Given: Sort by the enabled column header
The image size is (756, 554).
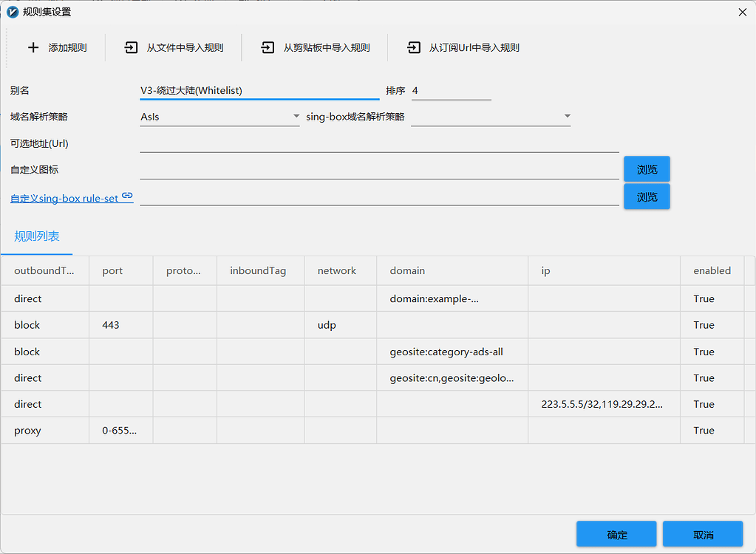Looking at the screenshot, I should click(x=712, y=271).
